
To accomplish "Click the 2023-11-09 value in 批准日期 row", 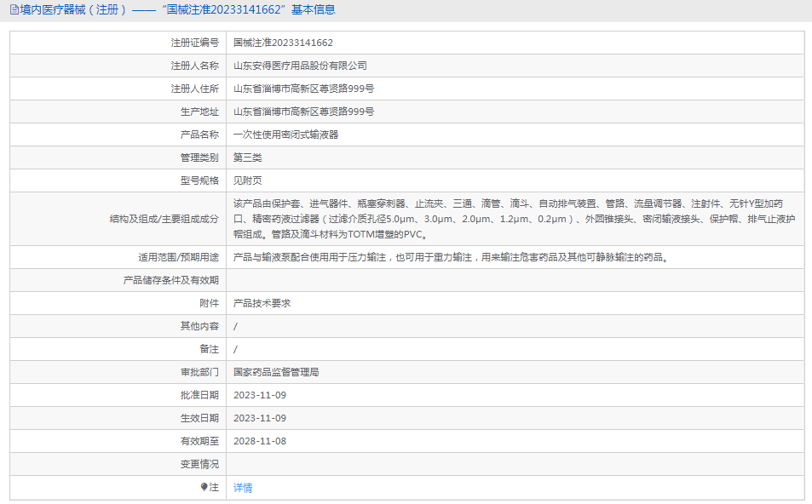I will [x=259, y=395].
